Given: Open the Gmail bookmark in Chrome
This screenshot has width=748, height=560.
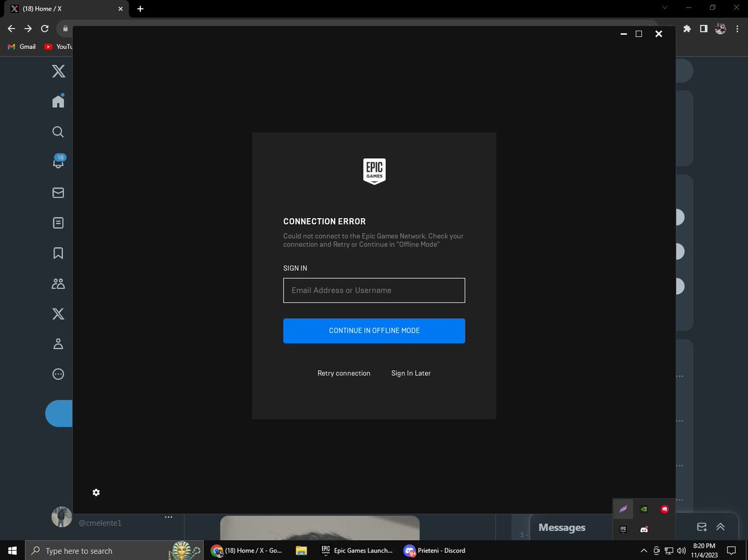Looking at the screenshot, I should 22,47.
